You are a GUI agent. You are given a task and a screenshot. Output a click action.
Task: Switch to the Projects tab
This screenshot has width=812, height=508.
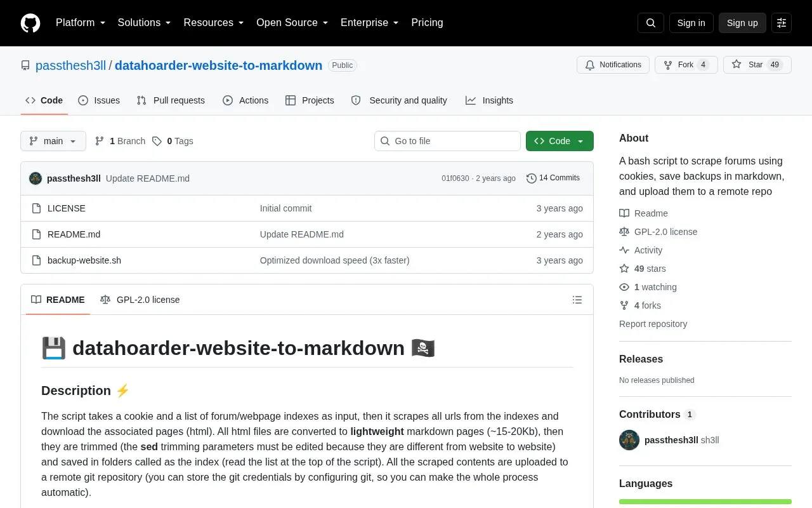pyautogui.click(x=310, y=100)
